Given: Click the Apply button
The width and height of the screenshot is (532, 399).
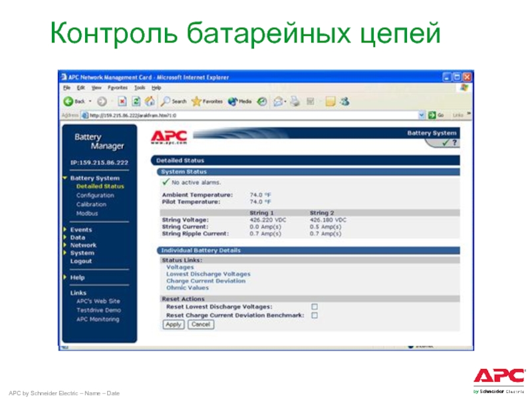Looking at the screenshot, I should (x=174, y=325).
